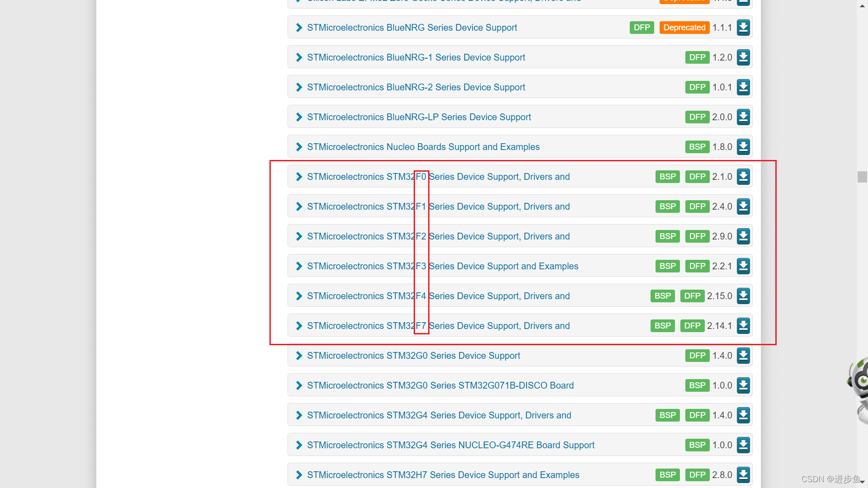The image size is (868, 488).
Task: Expand the STM32F4 Series row chevron
Action: tap(299, 296)
